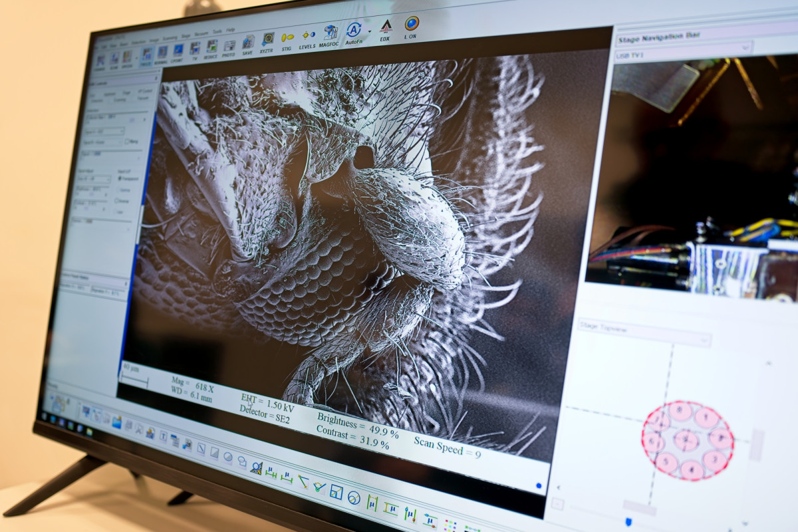Select the STIG stigmation tool
The width and height of the screenshot is (798, 532).
click(287, 40)
